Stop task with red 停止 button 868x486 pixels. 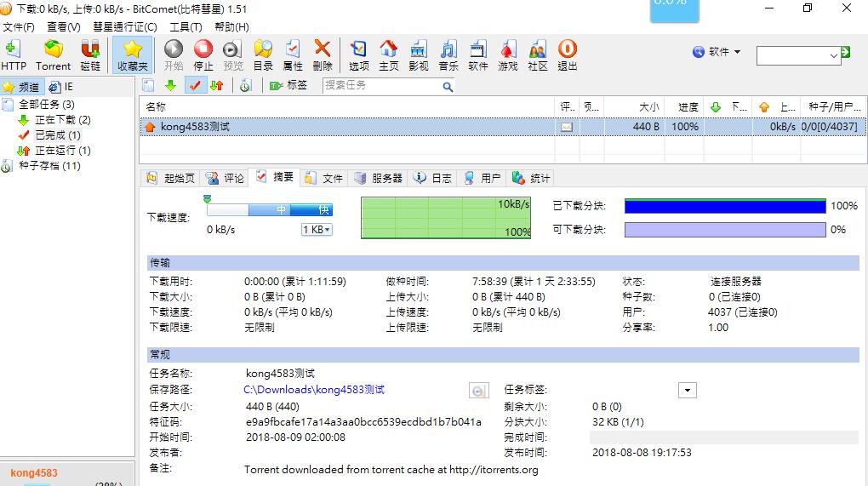(203, 55)
